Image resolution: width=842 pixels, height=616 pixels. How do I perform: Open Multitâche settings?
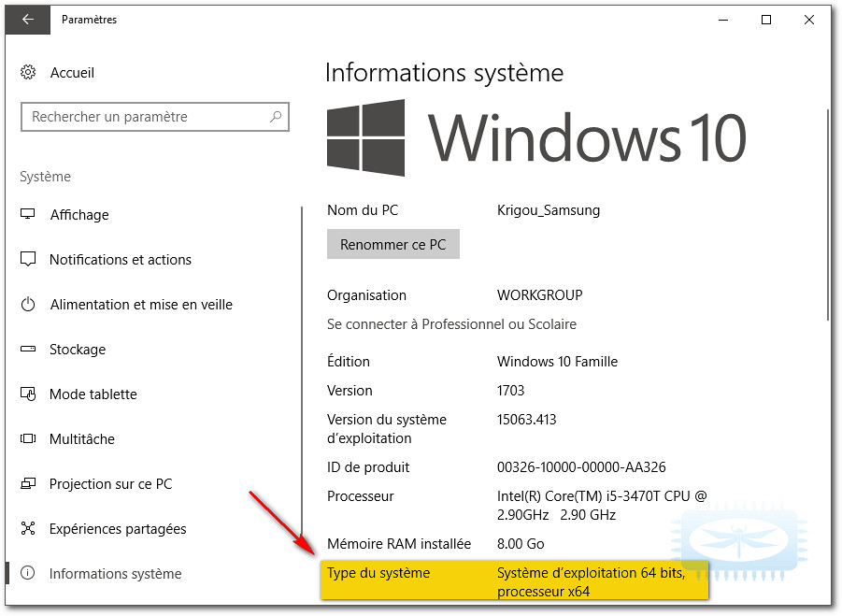(82, 438)
